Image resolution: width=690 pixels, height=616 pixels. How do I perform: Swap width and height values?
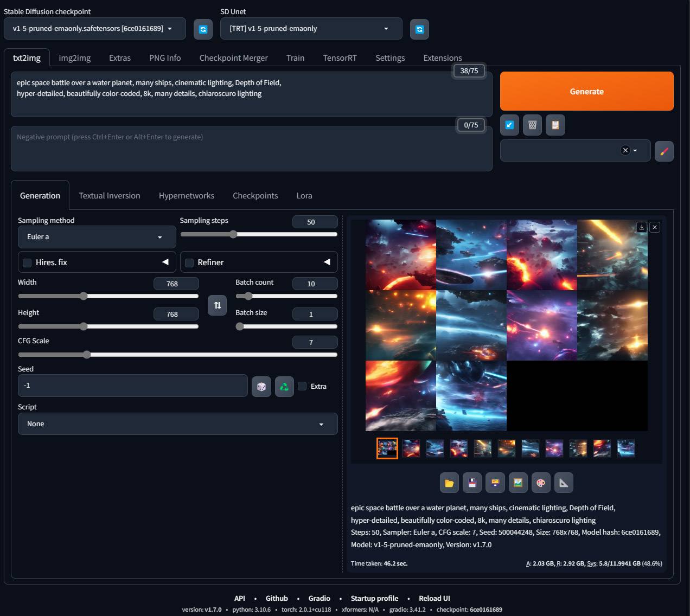217,305
